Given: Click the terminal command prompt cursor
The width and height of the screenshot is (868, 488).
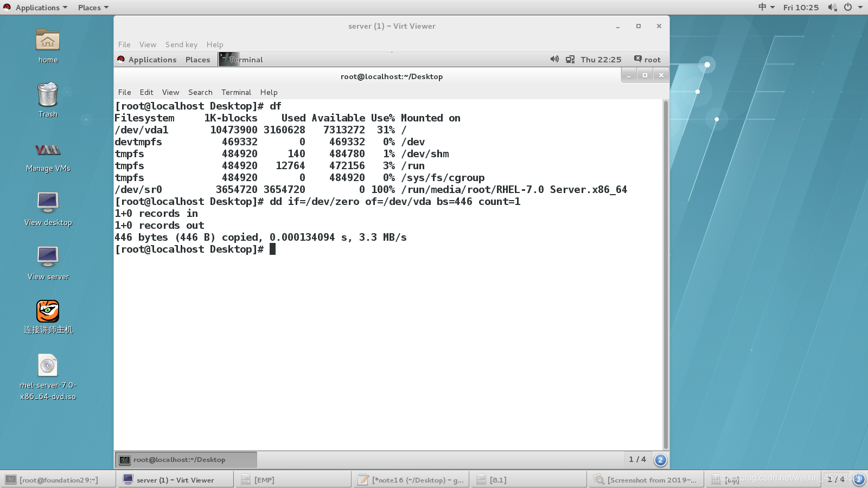Looking at the screenshot, I should 272,249.
